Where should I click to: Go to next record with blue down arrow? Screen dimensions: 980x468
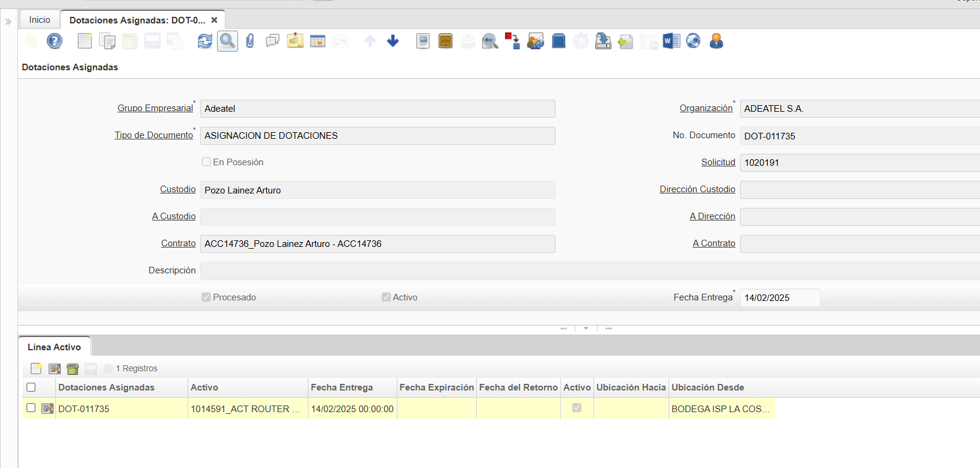393,41
